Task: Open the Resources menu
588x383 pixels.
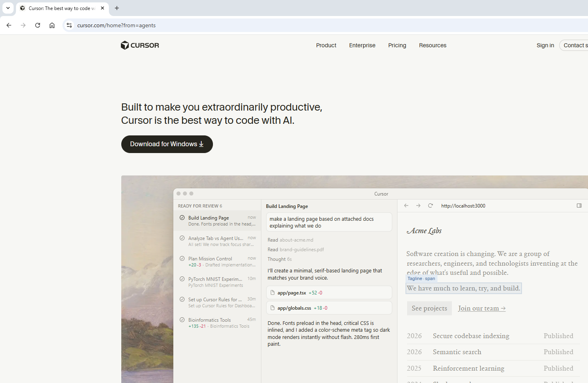Action: (x=433, y=45)
